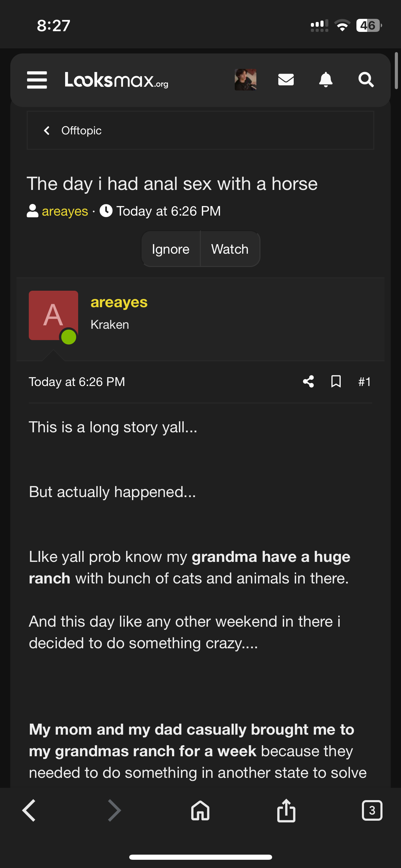Tap the browser forward arrow
The image size is (401, 868).
(x=114, y=810)
